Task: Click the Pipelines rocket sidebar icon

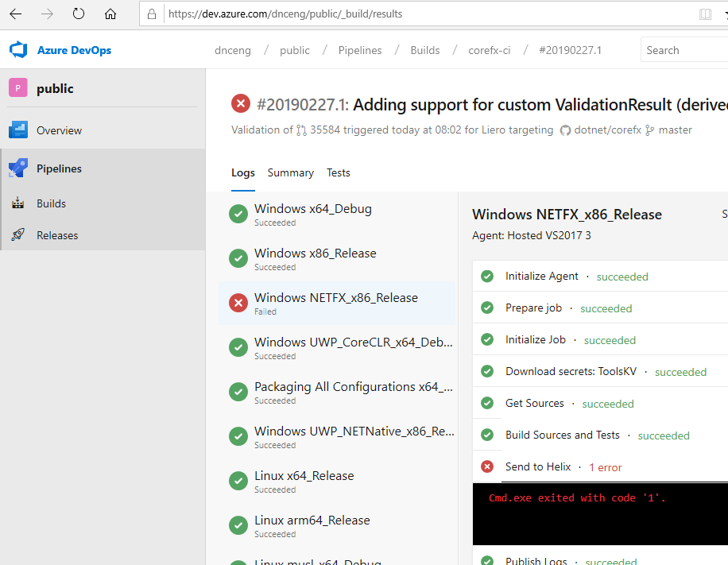Action: point(18,168)
